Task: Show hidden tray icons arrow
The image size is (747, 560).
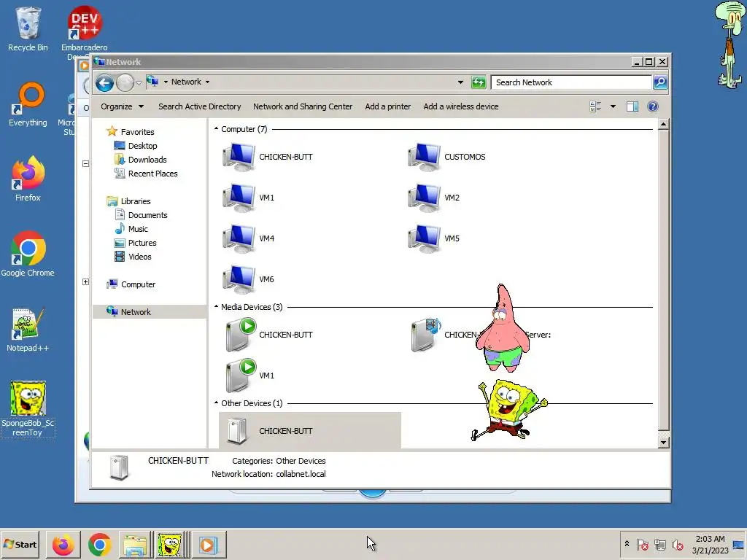Action: tap(627, 544)
